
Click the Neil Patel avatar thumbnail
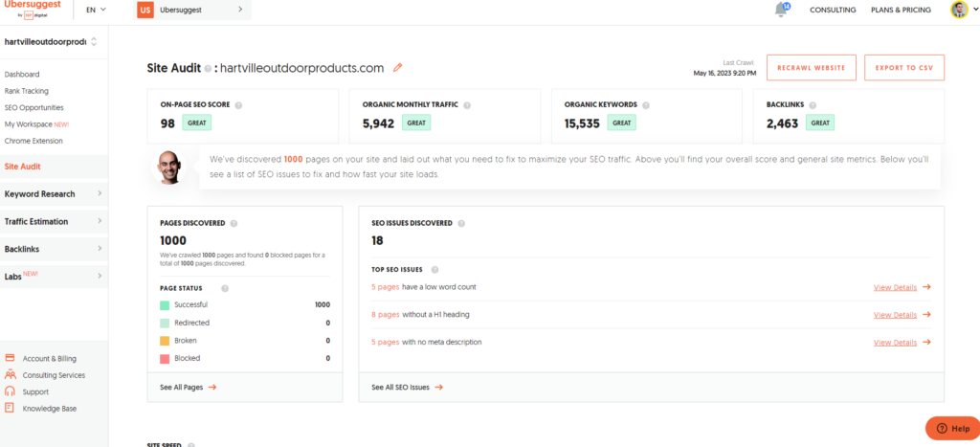(x=168, y=167)
